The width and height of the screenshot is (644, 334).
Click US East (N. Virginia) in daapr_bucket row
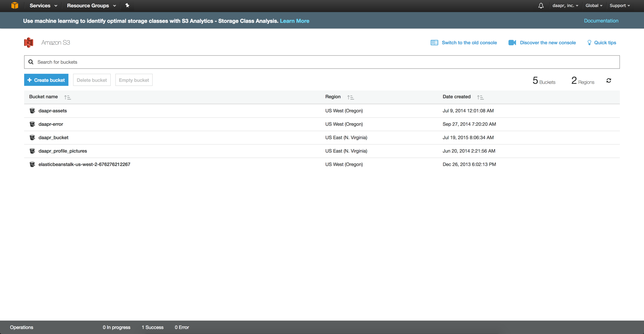click(x=346, y=138)
